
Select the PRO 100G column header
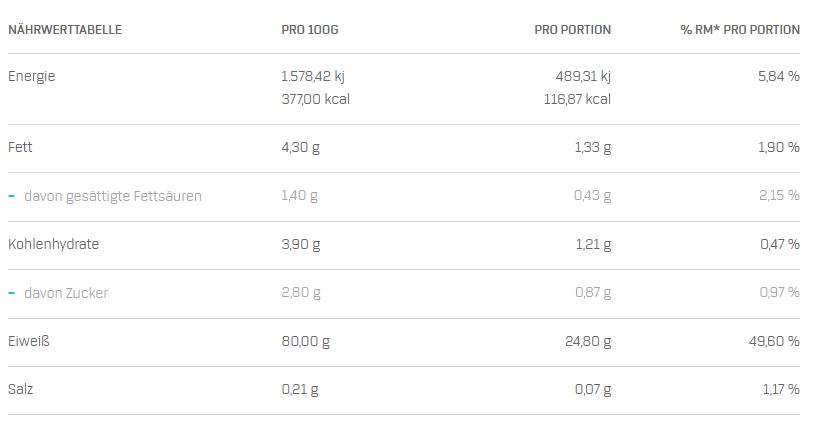310,30
